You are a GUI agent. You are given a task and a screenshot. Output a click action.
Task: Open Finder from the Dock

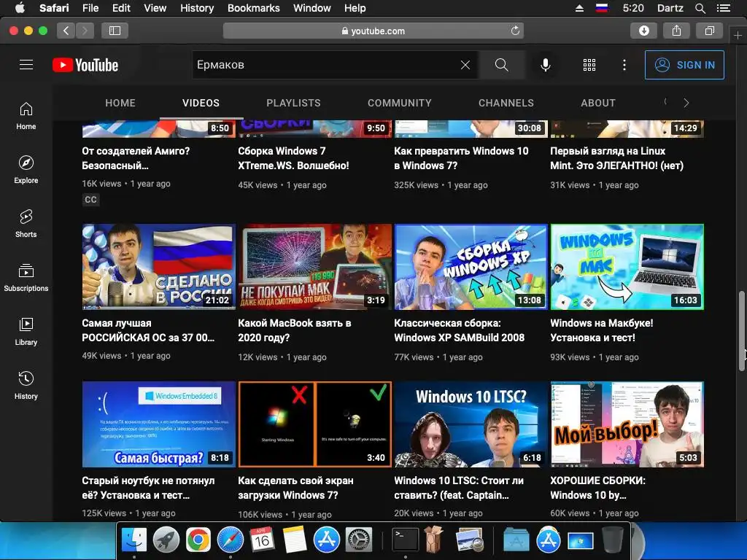click(x=134, y=540)
